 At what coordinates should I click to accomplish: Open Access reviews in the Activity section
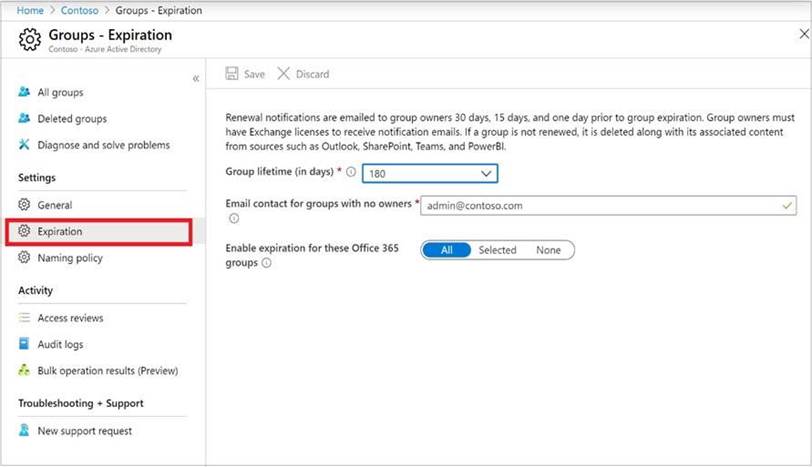[70, 318]
